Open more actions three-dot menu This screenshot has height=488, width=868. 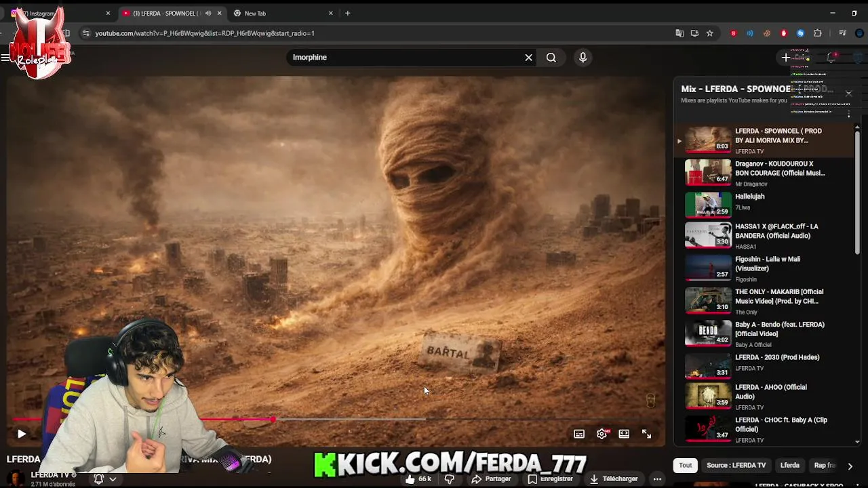pyautogui.click(x=657, y=479)
